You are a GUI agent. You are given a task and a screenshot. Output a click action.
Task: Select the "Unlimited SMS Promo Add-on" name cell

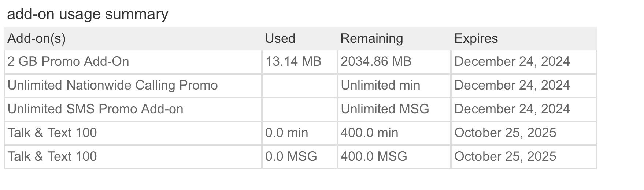click(95, 109)
